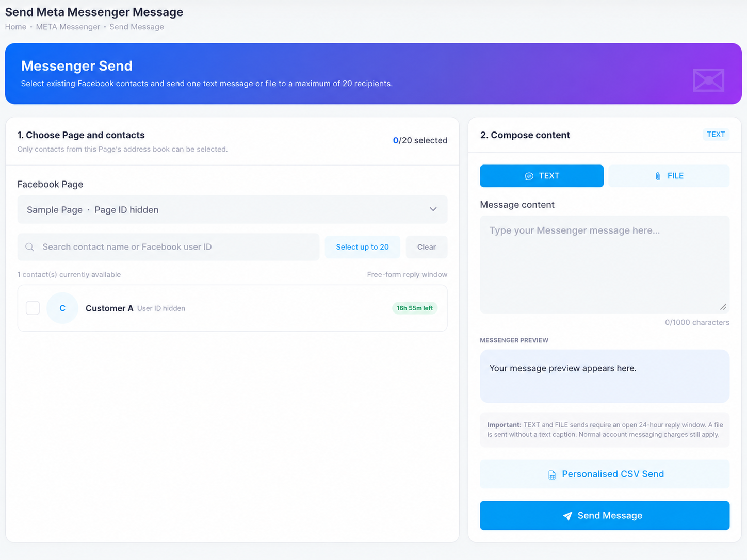The height and width of the screenshot is (560, 747).
Task: Click the 0/20 selected counter
Action: click(420, 140)
